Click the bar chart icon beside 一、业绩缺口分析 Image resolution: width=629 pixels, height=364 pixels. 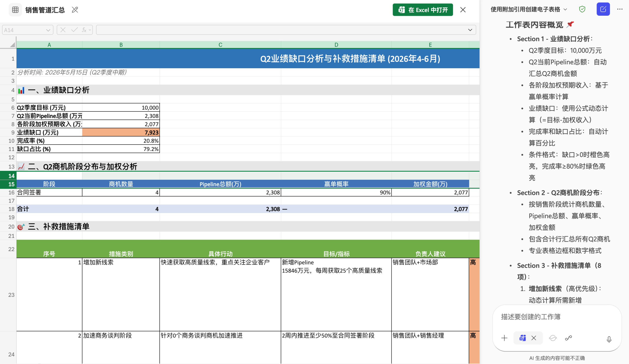[x=21, y=90]
